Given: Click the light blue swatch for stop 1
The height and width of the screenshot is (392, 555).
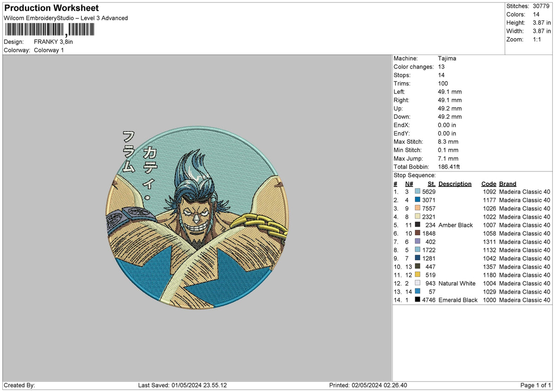Looking at the screenshot, I should pyautogui.click(x=418, y=191).
